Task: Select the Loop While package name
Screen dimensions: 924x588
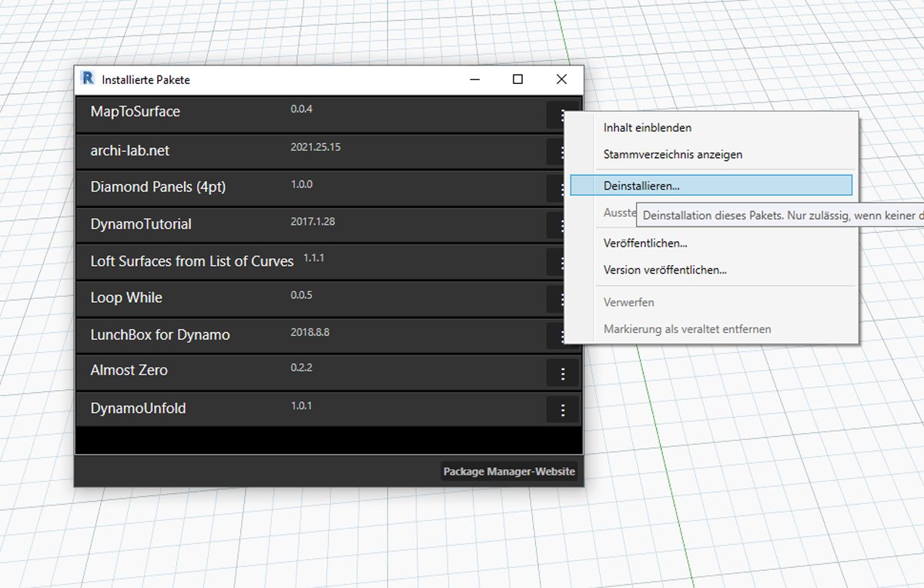Action: [x=126, y=297]
